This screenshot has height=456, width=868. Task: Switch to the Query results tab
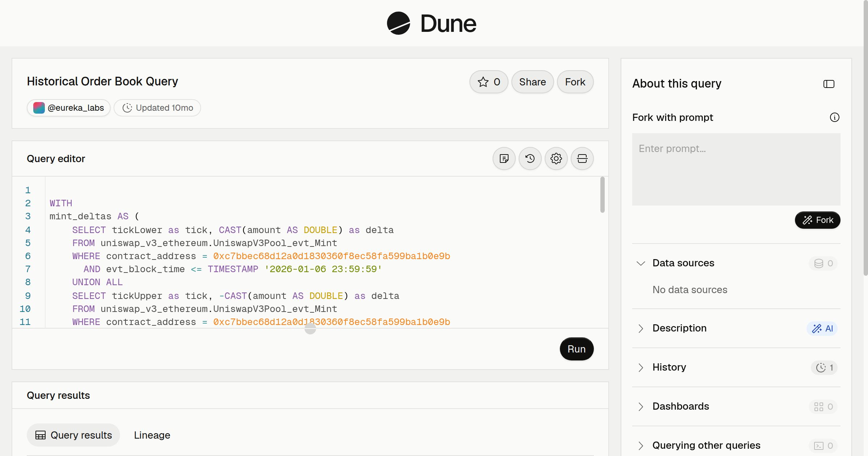click(x=73, y=435)
